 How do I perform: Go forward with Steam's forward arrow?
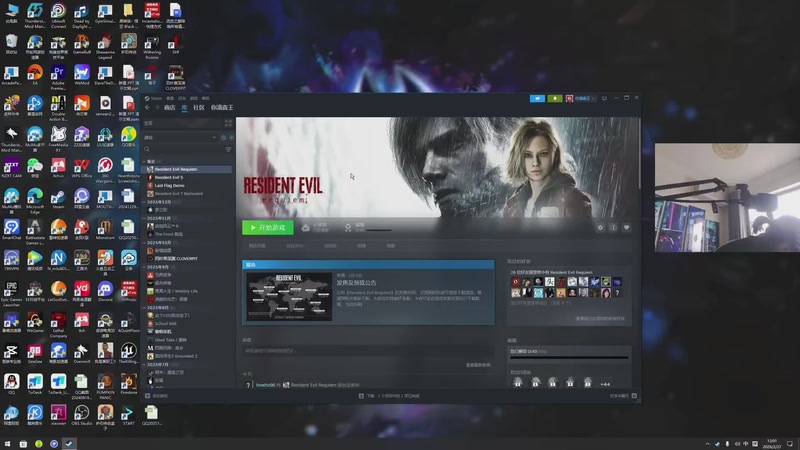[157, 108]
